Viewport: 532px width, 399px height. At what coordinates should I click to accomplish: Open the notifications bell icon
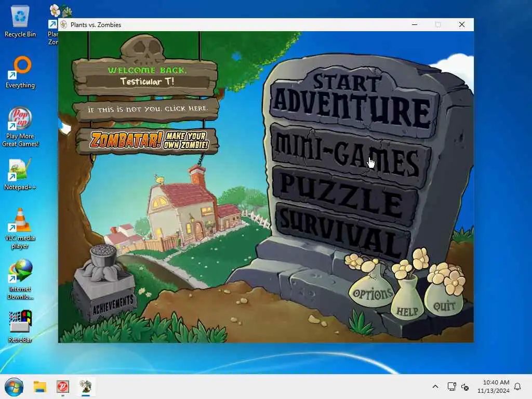tap(517, 387)
